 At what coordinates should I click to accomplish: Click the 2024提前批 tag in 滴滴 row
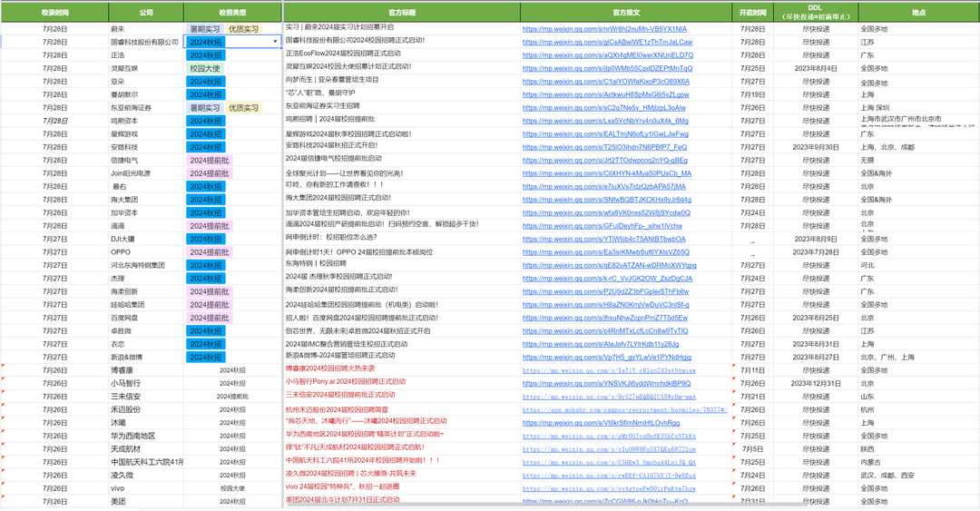[210, 226]
